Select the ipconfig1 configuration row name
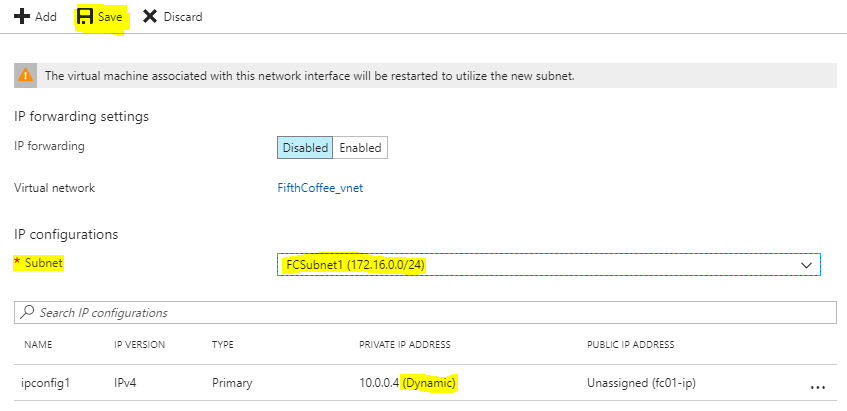Viewport: 847px width, 411px height. 45,383
